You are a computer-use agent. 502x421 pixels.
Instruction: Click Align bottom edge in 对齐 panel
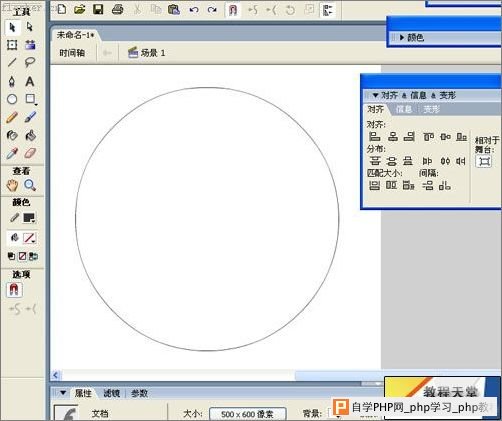point(462,136)
